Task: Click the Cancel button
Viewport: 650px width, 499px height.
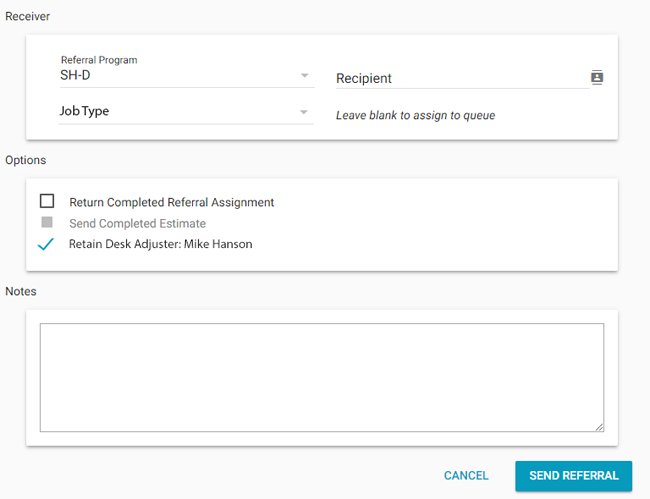Action: (x=466, y=476)
